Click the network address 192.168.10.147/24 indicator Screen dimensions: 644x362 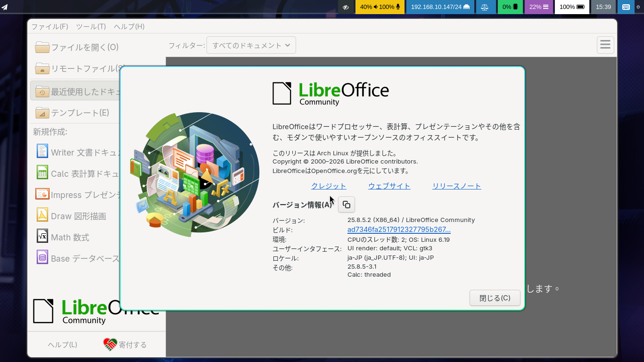pyautogui.click(x=440, y=7)
